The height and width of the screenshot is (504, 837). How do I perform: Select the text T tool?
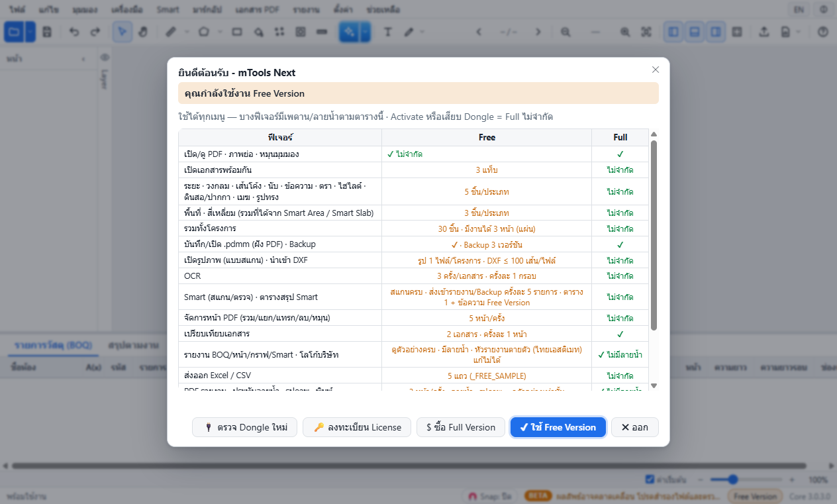pos(388,32)
